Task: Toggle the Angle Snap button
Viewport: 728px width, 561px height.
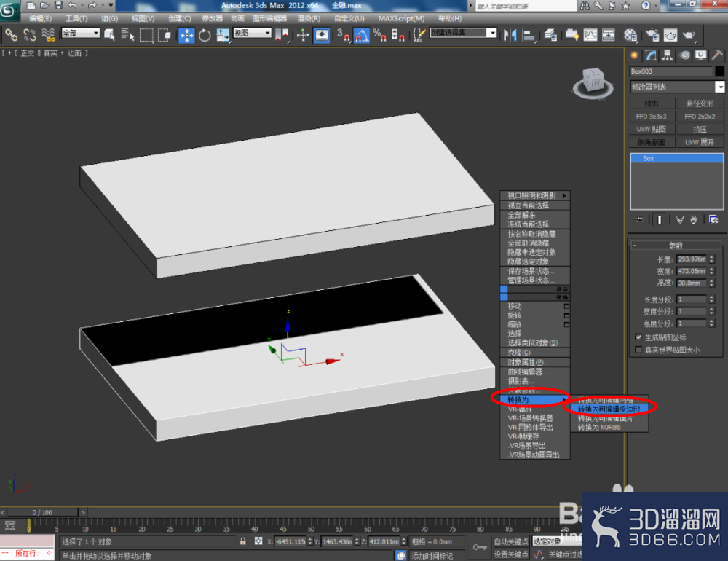Action: (x=362, y=35)
